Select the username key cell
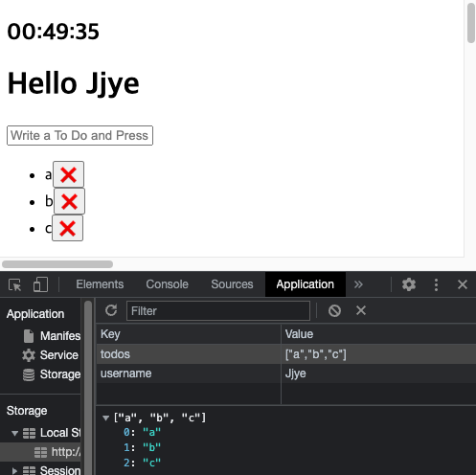Viewport: 476px width, 475px height. click(x=189, y=373)
